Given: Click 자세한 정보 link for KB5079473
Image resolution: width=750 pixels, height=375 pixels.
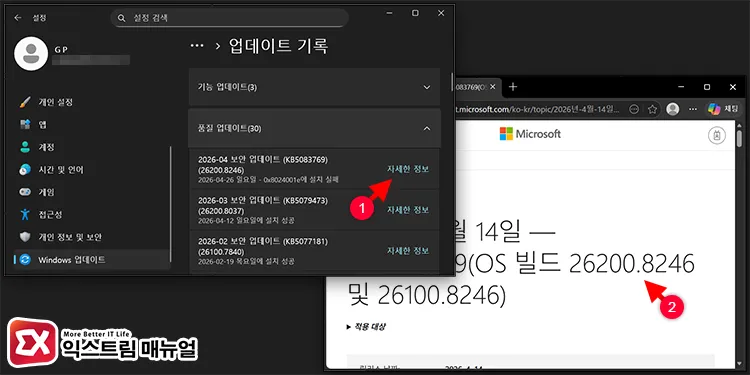Looking at the screenshot, I should tap(408, 210).
